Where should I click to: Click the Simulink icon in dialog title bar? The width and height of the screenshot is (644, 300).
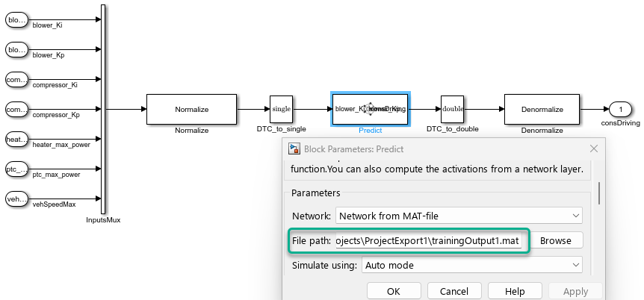pos(294,149)
